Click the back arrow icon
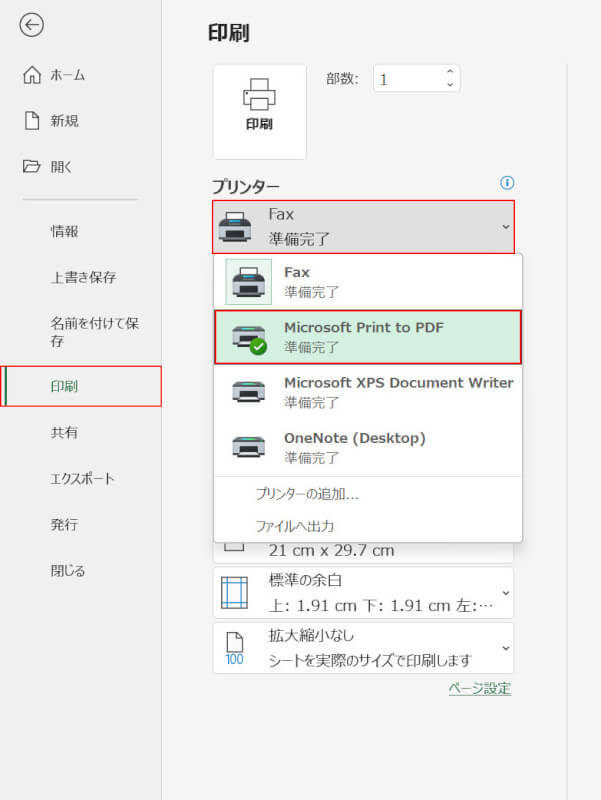The image size is (601, 800). point(31,25)
